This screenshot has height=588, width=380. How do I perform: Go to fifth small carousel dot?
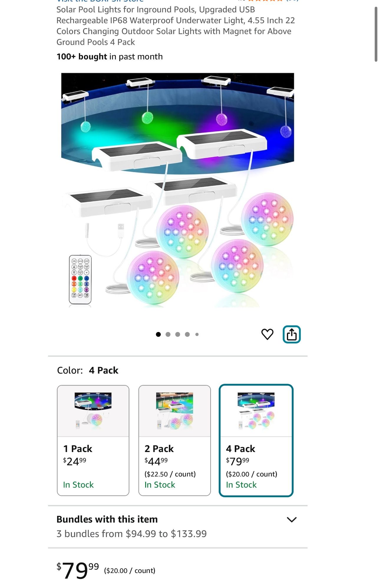(197, 334)
